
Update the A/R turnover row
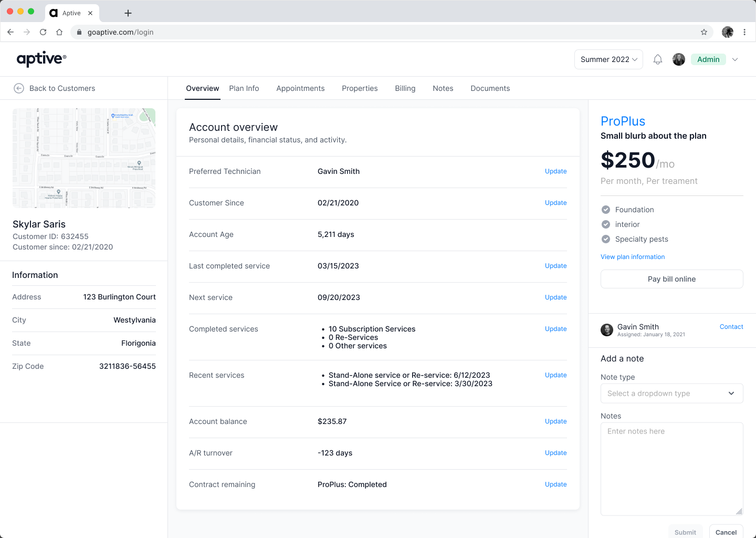555,453
